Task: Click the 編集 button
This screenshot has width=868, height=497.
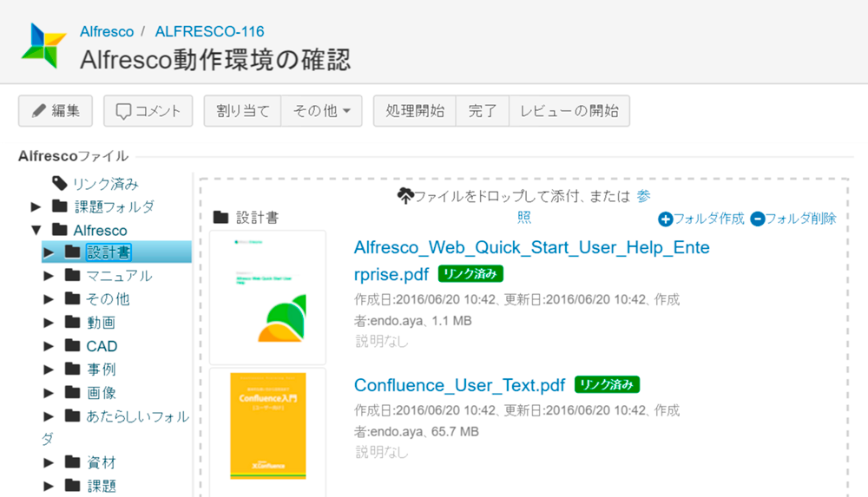Action: pyautogui.click(x=56, y=111)
